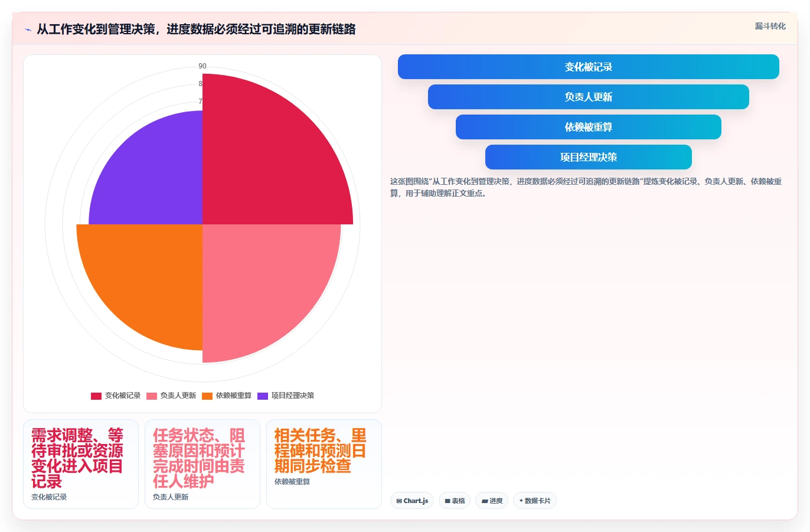Click the 表格 tag chip
This screenshot has width=810, height=532.
[x=455, y=501]
